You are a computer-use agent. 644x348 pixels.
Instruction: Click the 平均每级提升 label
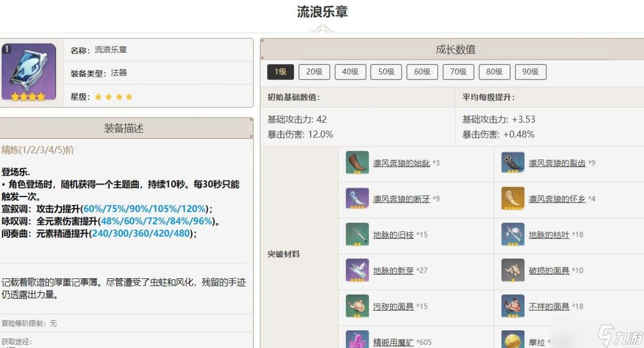point(489,97)
